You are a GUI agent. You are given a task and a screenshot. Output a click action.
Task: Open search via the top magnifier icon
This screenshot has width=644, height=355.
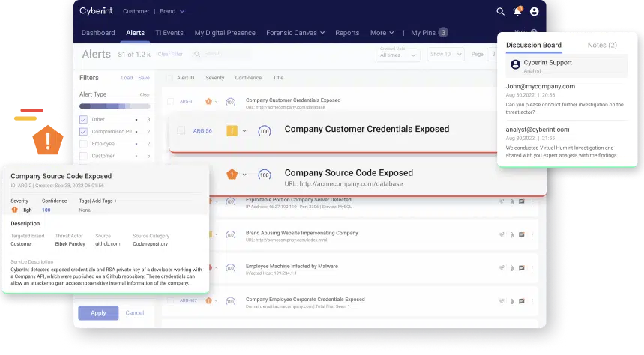pos(500,11)
